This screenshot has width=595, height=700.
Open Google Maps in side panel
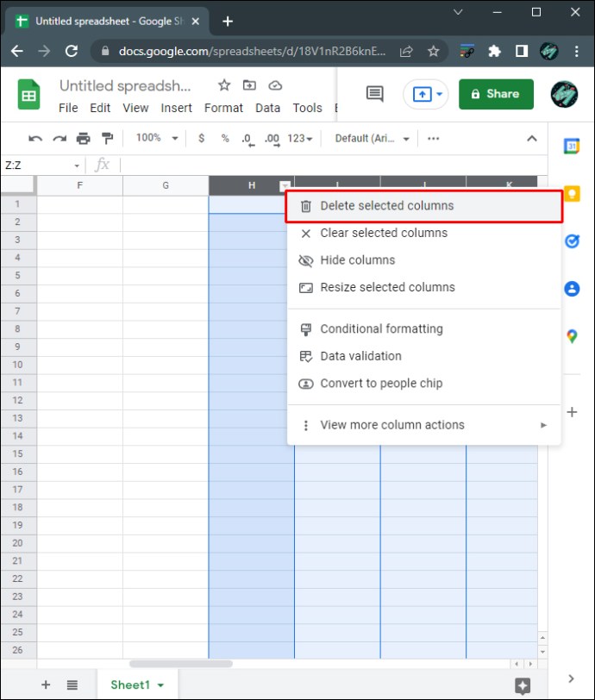coord(571,336)
